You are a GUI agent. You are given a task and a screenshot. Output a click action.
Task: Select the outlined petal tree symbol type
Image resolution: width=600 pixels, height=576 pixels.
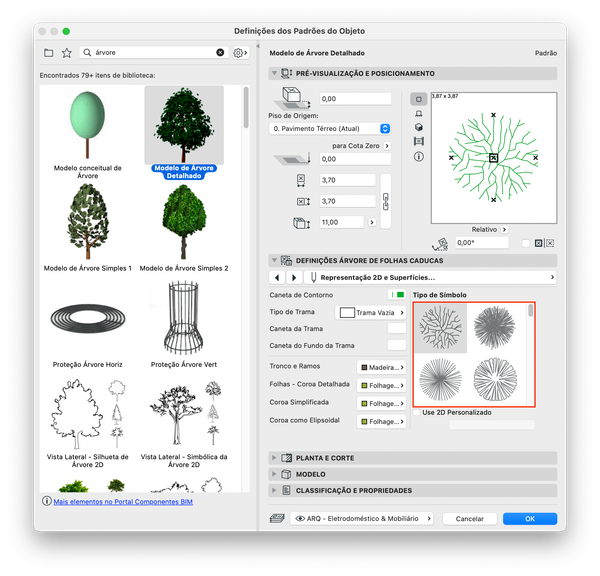[495, 380]
